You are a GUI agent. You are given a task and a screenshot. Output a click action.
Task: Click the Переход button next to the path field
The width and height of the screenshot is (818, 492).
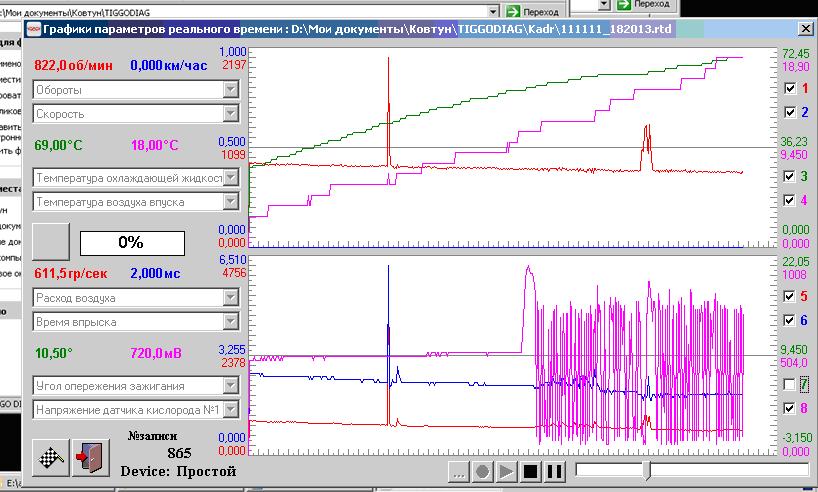click(532, 11)
